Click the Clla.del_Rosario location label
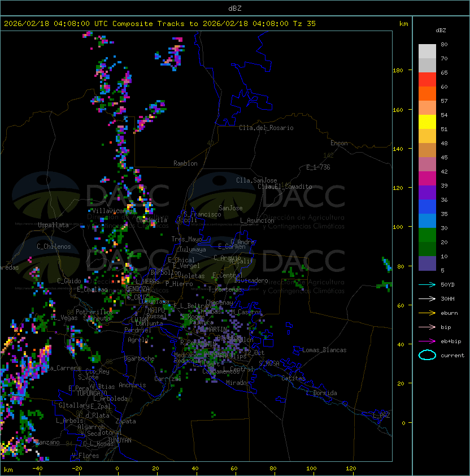The image size is (470, 476). click(266, 128)
